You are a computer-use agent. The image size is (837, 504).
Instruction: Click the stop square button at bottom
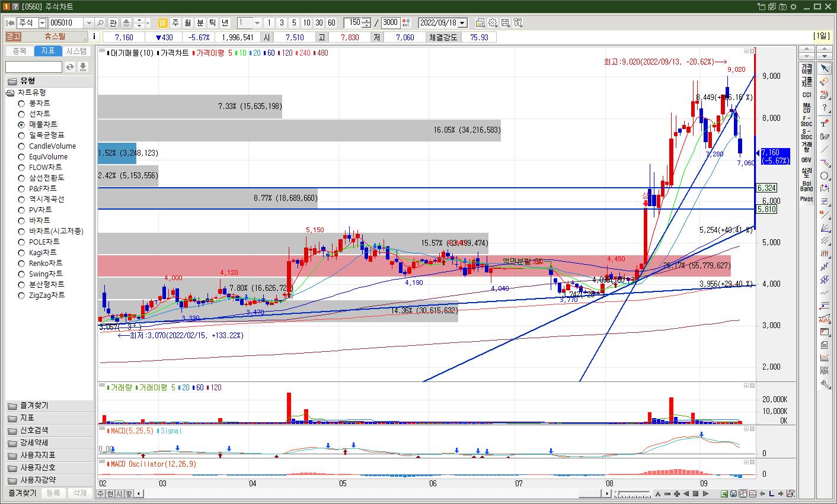click(696, 494)
